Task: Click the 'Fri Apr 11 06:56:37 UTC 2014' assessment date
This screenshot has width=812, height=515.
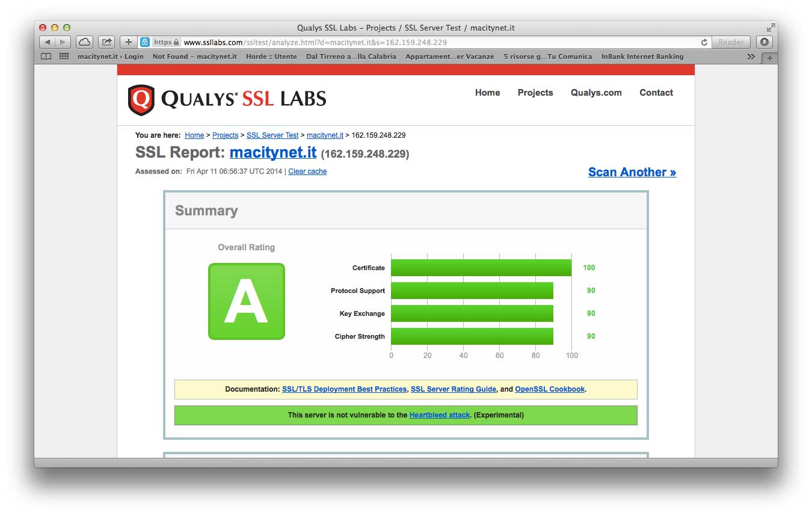Action: click(x=234, y=171)
